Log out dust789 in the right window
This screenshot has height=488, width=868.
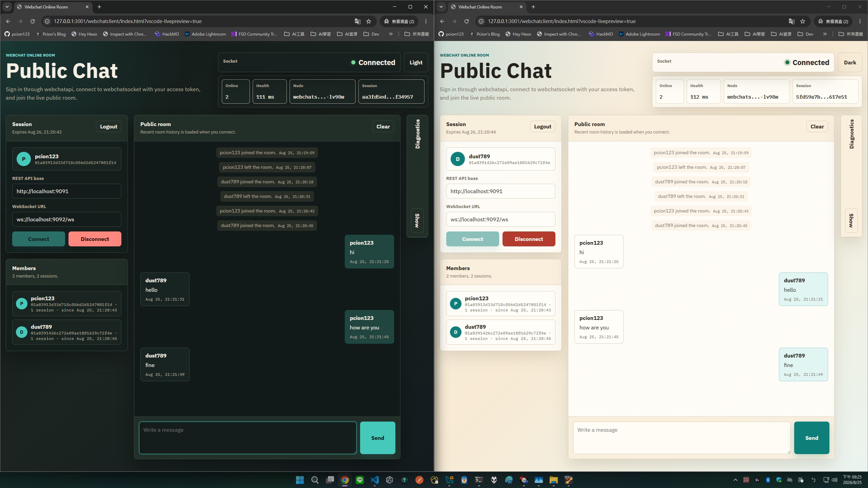542,126
